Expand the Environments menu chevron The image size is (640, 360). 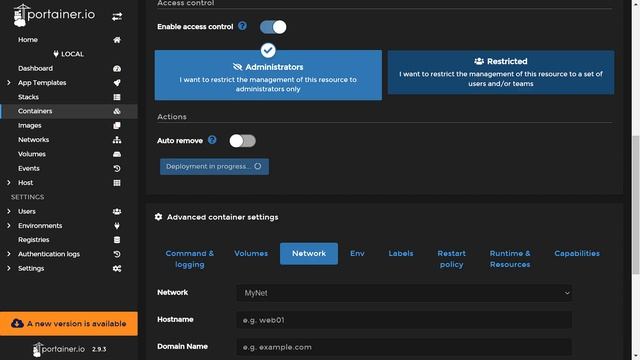click(9, 226)
